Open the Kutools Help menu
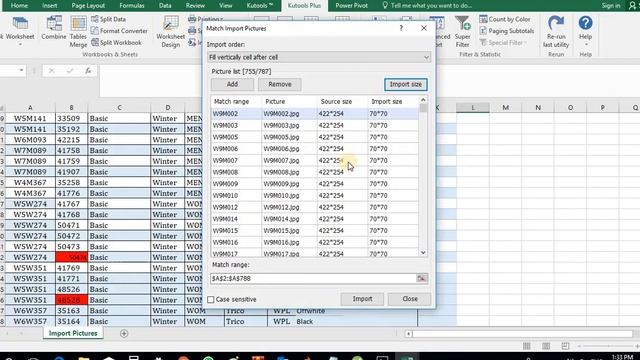This screenshot has width=640, height=360. pyautogui.click(x=585, y=31)
